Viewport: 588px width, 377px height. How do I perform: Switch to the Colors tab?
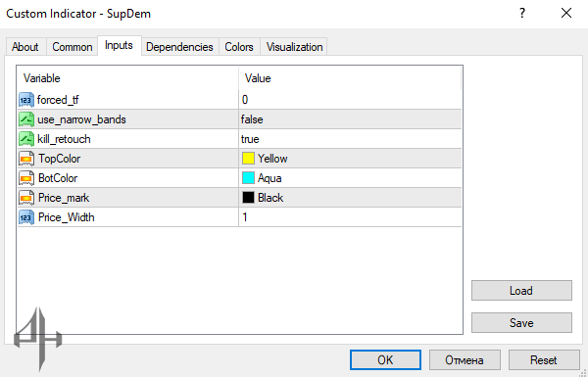pyautogui.click(x=239, y=47)
